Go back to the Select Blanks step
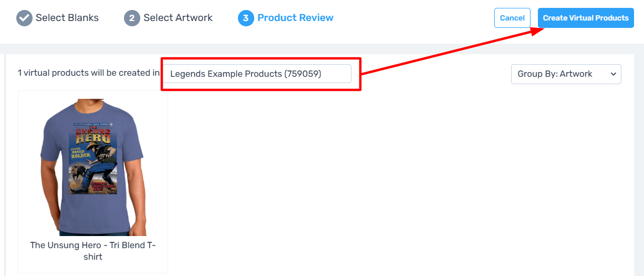This screenshot has height=276, width=644. point(67,18)
